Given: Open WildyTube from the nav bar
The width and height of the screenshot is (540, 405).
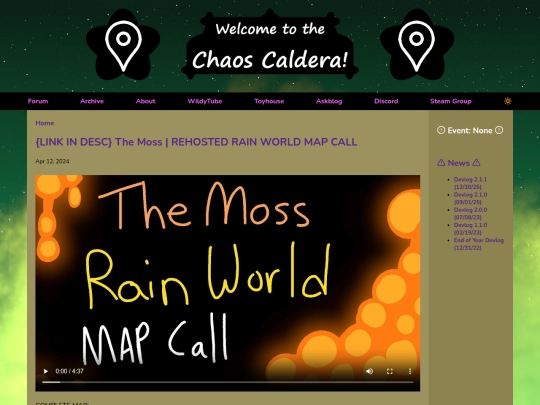Looking at the screenshot, I should [x=205, y=101].
